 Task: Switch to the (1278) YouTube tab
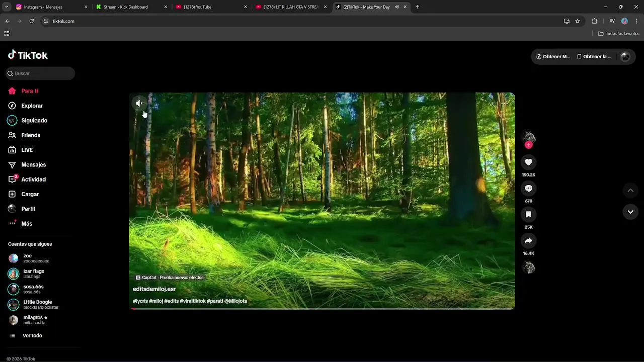point(211,7)
